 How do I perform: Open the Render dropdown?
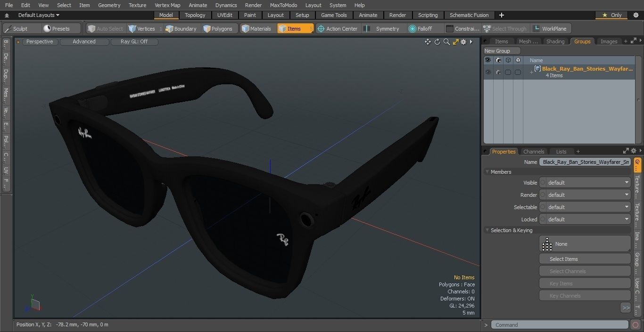(585, 195)
